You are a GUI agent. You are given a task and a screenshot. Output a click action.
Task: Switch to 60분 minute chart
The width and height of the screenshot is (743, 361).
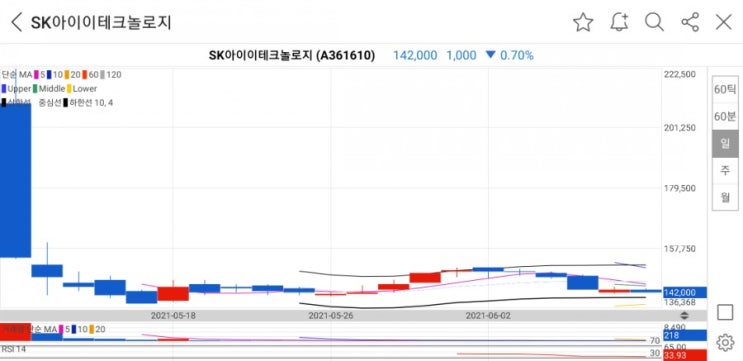click(x=725, y=117)
